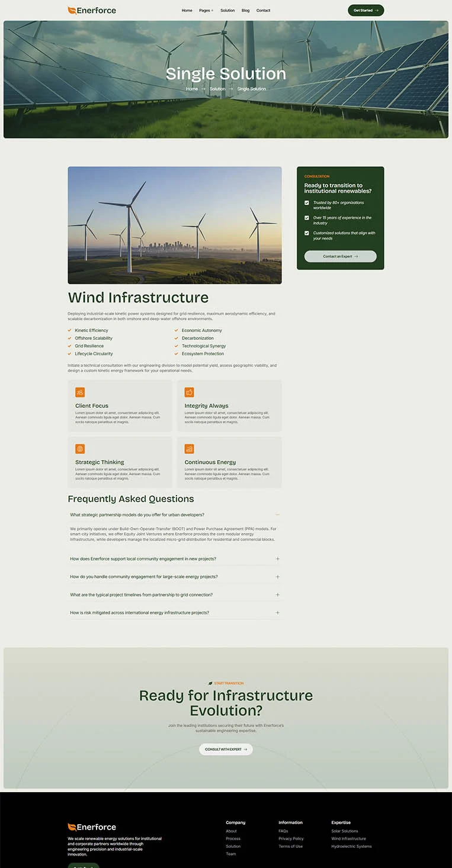Click the checkmark beside Kinetic Efficiency
This screenshot has width=452, height=868.
70,330
